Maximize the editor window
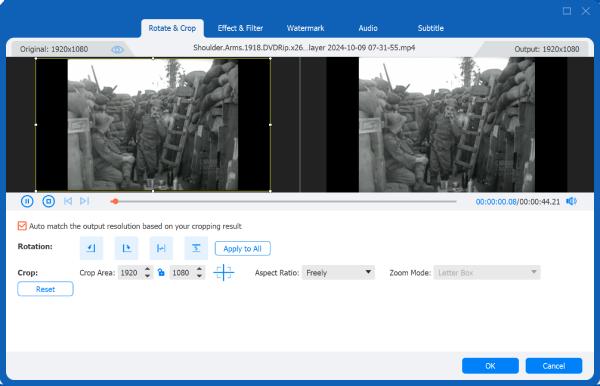This screenshot has width=600, height=386. [x=567, y=11]
